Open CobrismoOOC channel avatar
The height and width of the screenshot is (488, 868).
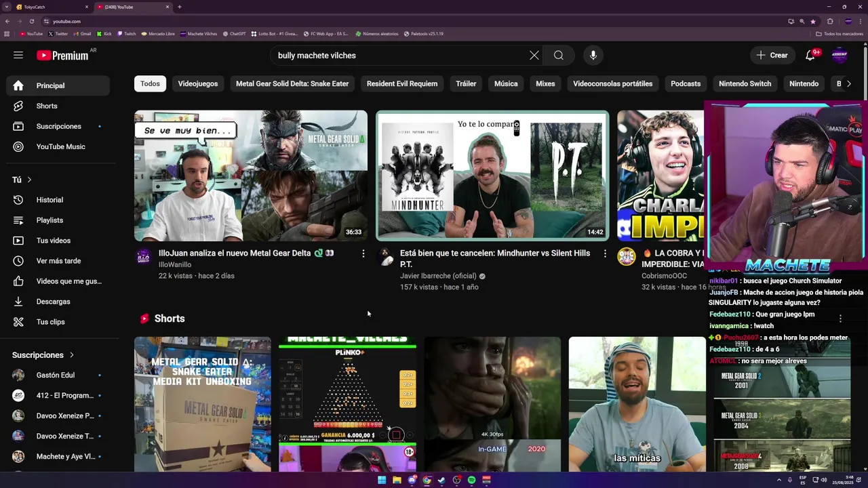click(626, 256)
